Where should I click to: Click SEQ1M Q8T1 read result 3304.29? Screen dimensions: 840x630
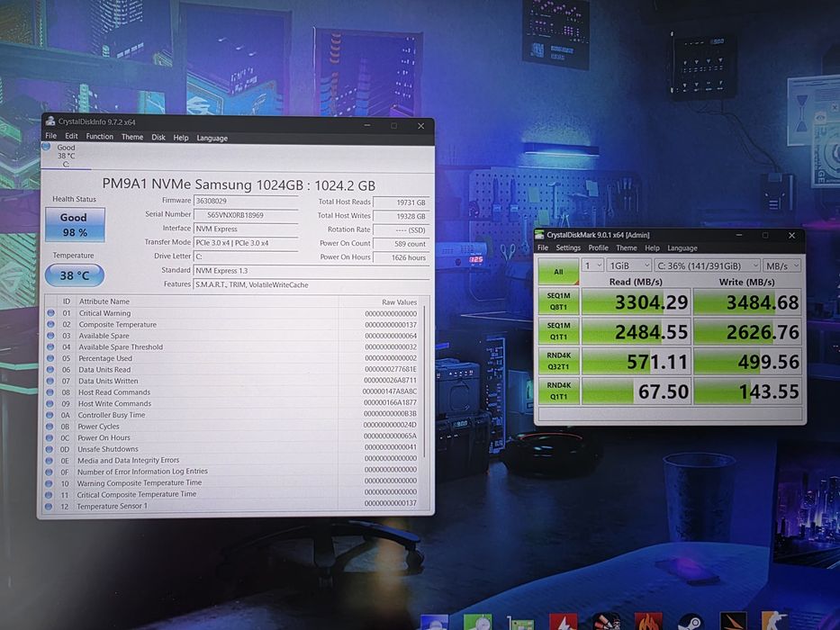pos(636,301)
